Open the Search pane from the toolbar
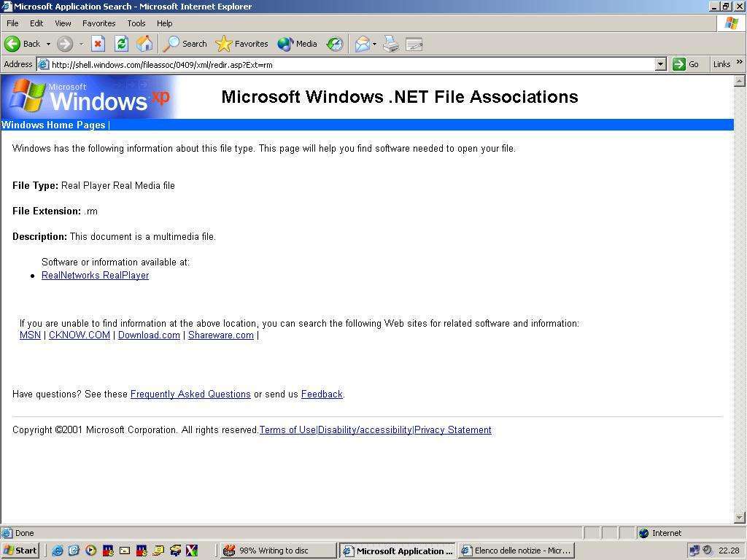The width and height of the screenshot is (747, 560). [x=185, y=44]
